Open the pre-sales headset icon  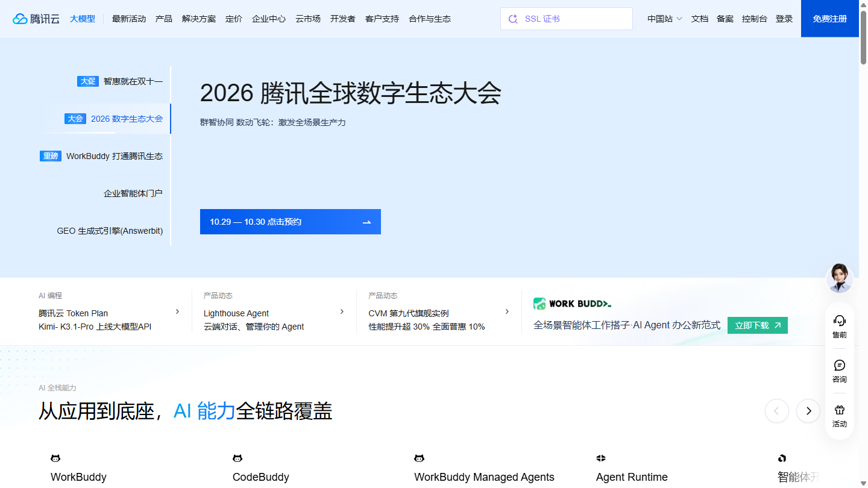840,320
